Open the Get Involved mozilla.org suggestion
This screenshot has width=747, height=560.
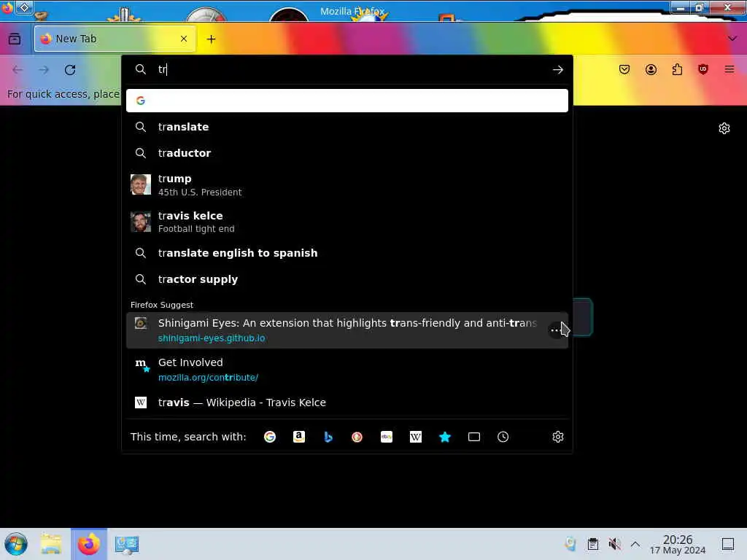pyautogui.click(x=347, y=370)
